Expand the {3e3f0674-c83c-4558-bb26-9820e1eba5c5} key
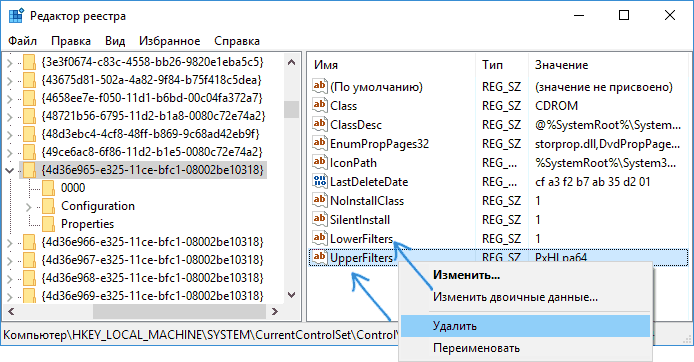 tap(10, 62)
